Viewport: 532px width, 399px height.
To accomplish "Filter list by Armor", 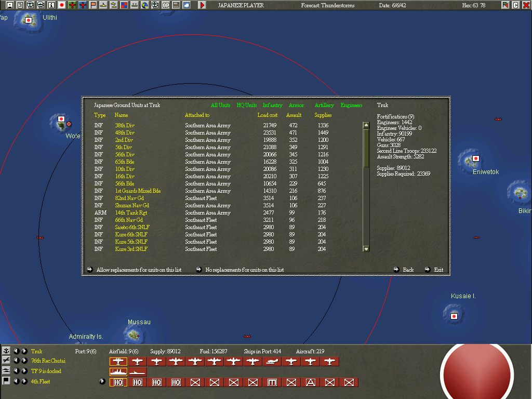I will coord(296,105).
